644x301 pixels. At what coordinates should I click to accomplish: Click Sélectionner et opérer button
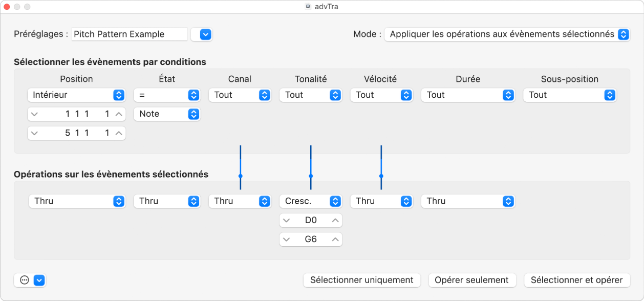point(576,280)
